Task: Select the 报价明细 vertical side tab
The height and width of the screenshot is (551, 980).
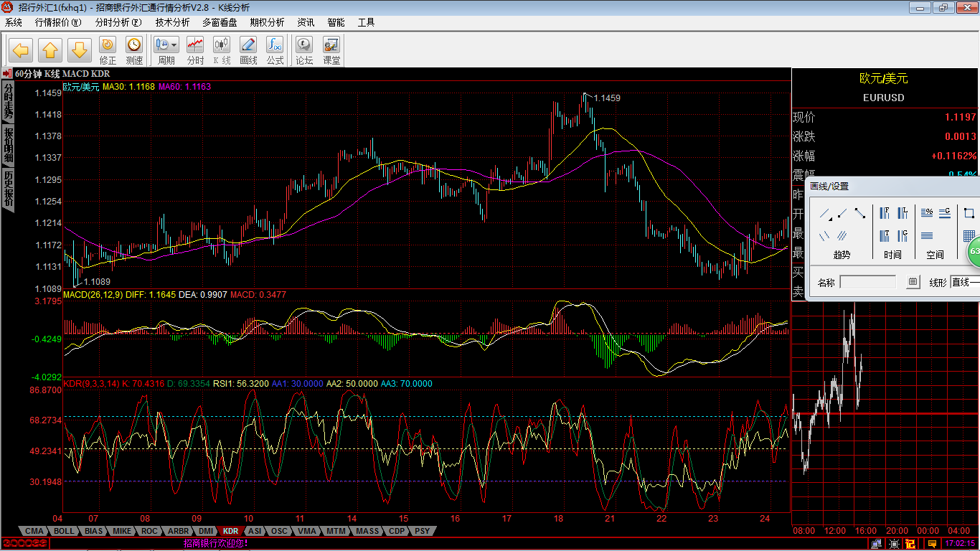Action: tap(8, 146)
